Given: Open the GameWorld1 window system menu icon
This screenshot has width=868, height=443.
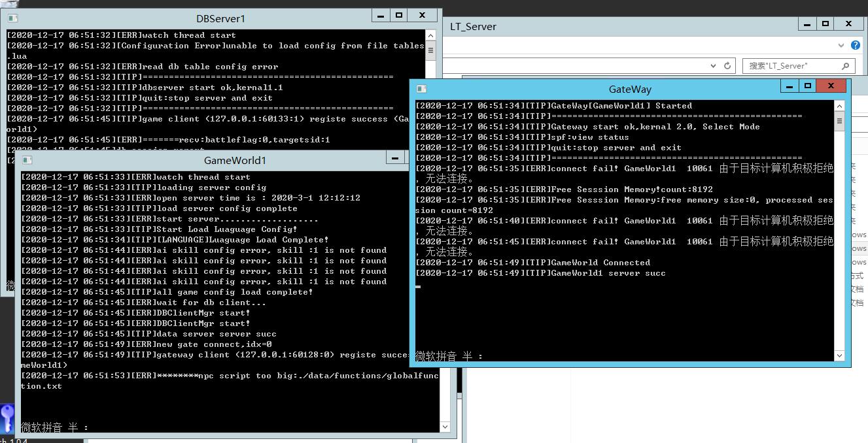Looking at the screenshot, I should [x=27, y=159].
